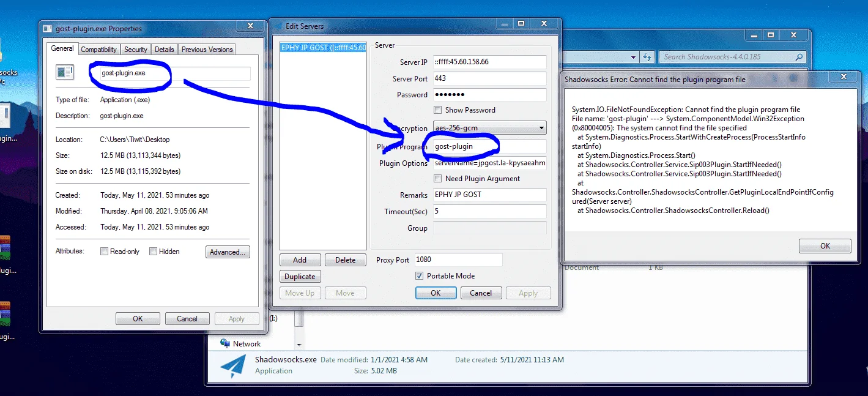The image size is (868, 396).
Task: Dismiss the Shadowsocks error with OK
Action: [825, 246]
